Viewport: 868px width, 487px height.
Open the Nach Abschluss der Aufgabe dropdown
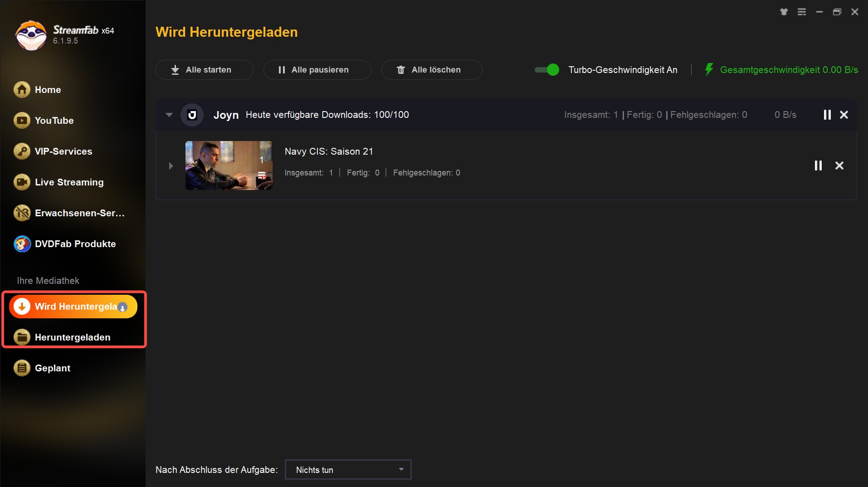coord(348,470)
